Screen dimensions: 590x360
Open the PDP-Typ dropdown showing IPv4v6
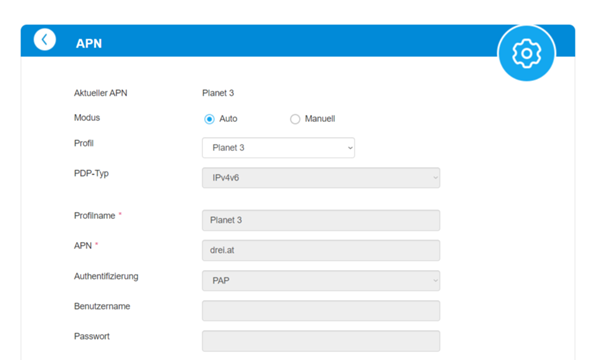pos(321,178)
